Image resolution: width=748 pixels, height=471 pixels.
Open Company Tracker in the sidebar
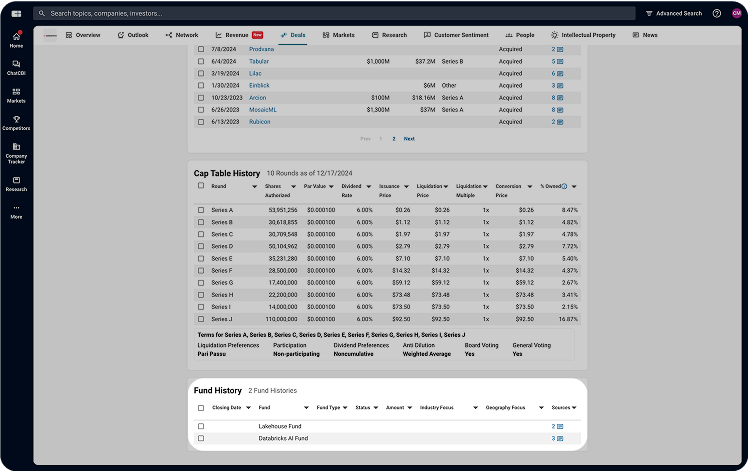coord(16,151)
